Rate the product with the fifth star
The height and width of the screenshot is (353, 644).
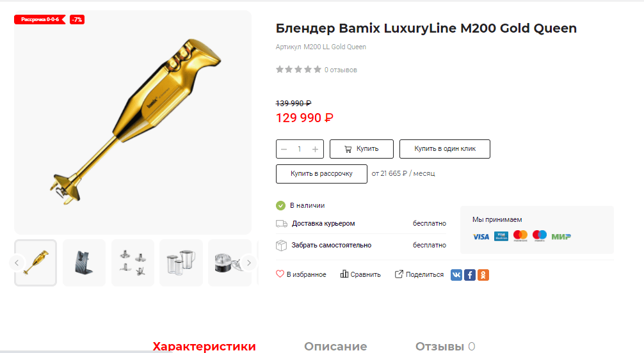coord(318,69)
